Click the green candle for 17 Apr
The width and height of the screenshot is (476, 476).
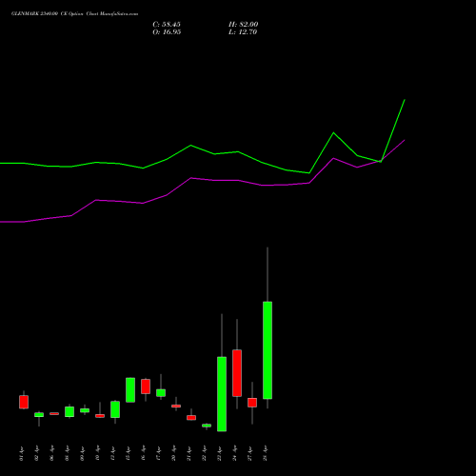tap(161, 393)
